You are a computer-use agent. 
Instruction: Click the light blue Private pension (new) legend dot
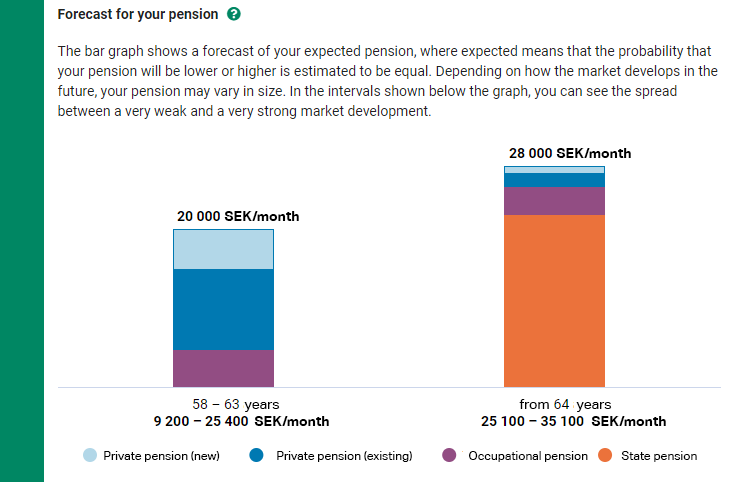(x=91, y=456)
